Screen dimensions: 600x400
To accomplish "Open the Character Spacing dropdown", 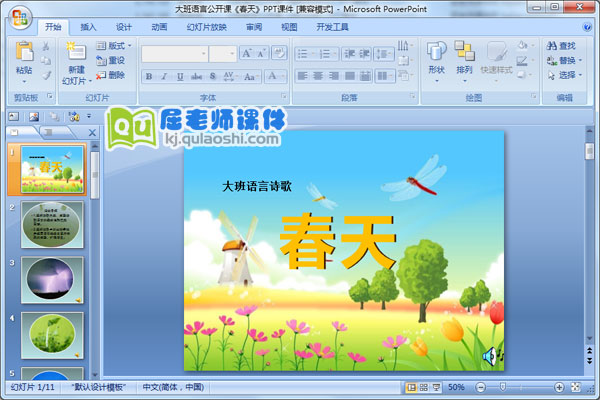I will (x=230, y=77).
